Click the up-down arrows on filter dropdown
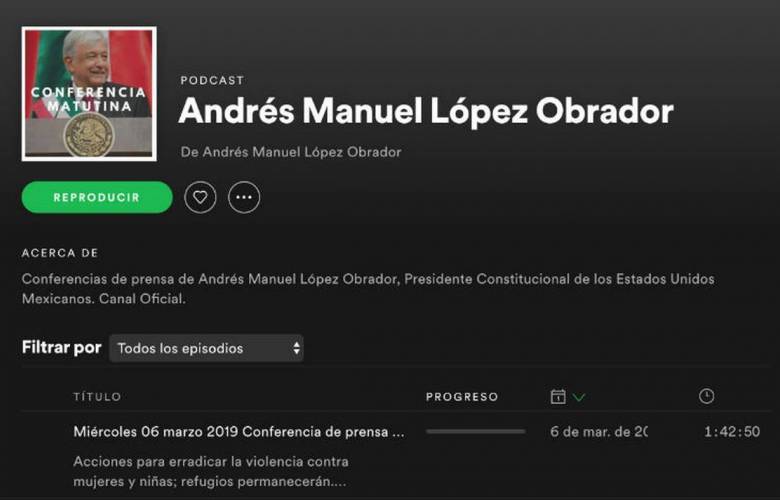Image resolution: width=780 pixels, height=500 pixels. pos(296,348)
